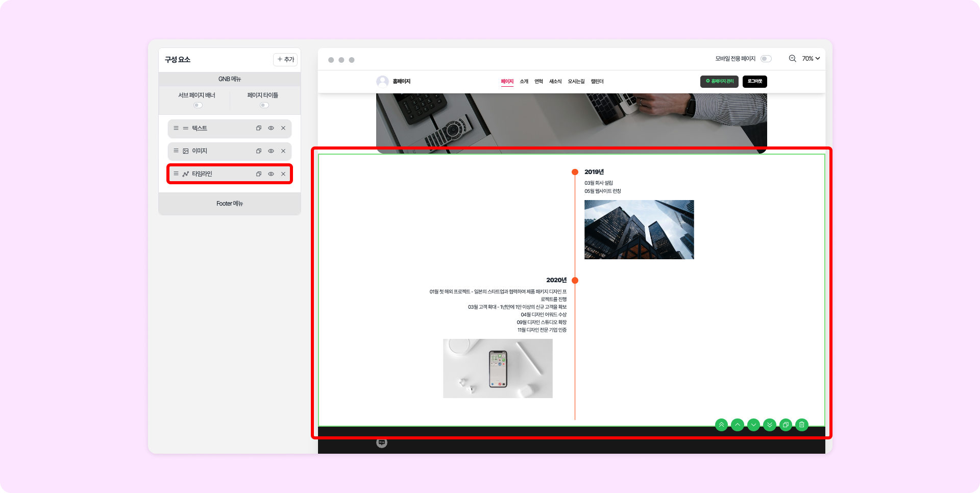Viewport: 980px width, 493px height.
Task: Go to the 연혁 nav menu item
Action: [538, 82]
